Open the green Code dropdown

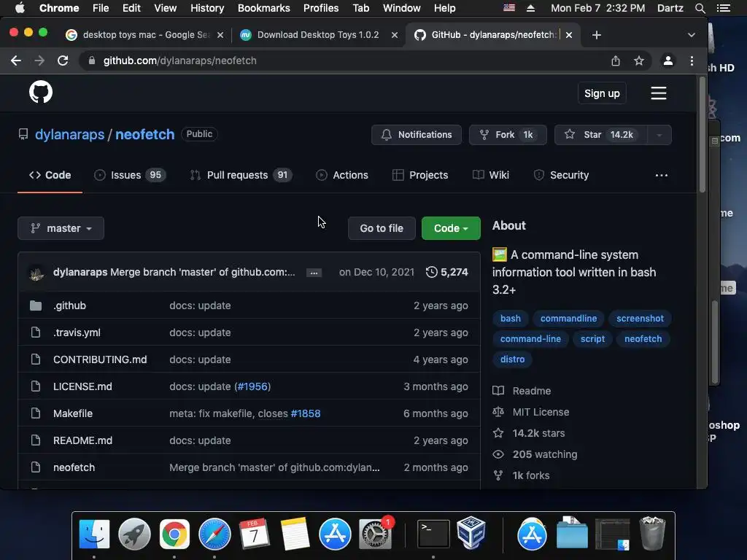[451, 228]
